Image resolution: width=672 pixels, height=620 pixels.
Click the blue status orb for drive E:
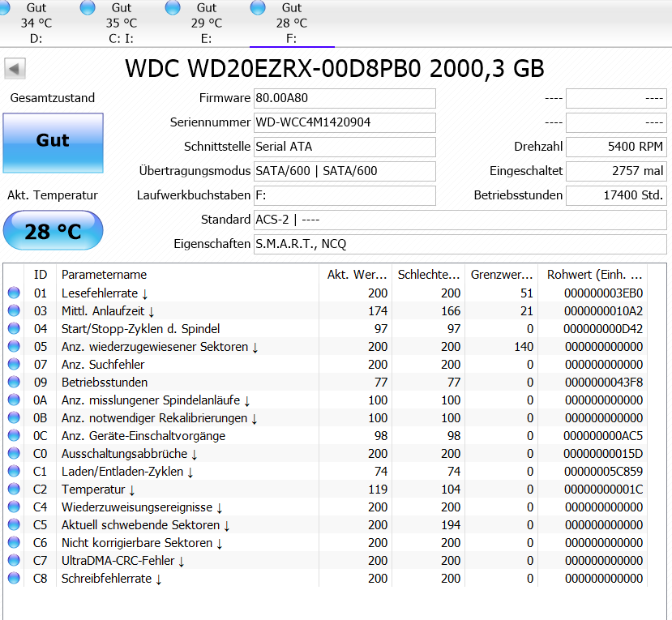tap(173, 7)
